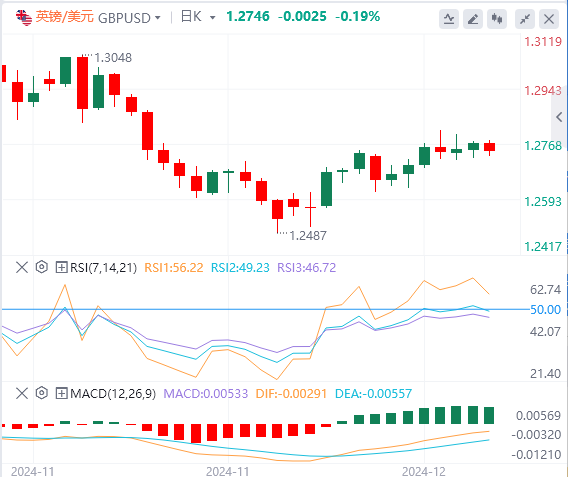Switch chart type with candlestick icon
The height and width of the screenshot is (477, 568).
497,19
